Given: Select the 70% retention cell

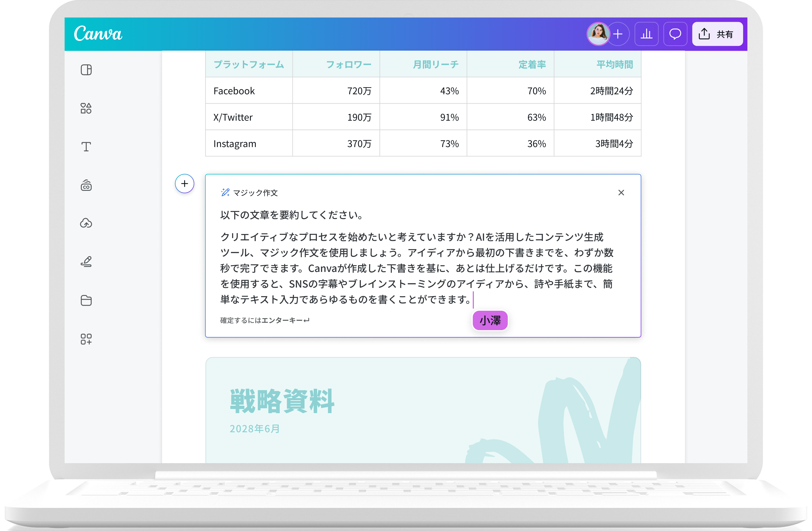Looking at the screenshot, I should pos(510,91).
